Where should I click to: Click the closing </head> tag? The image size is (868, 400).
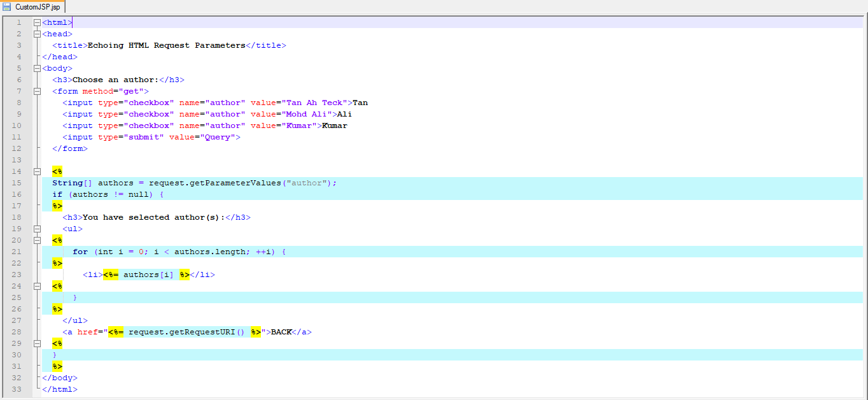click(60, 57)
